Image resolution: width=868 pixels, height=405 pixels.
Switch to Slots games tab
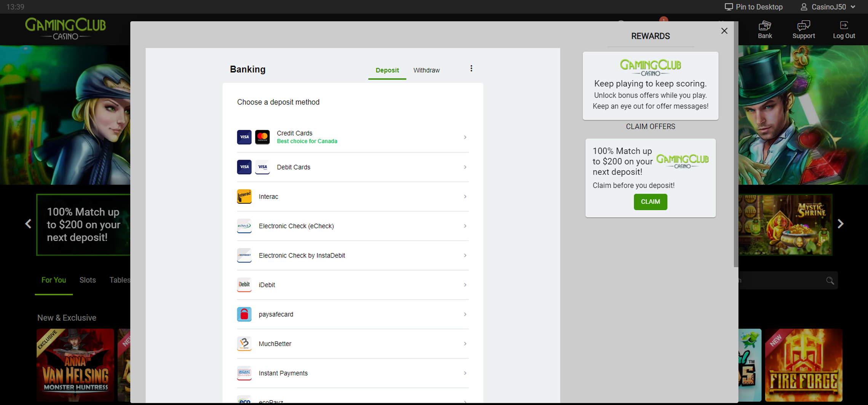click(88, 280)
